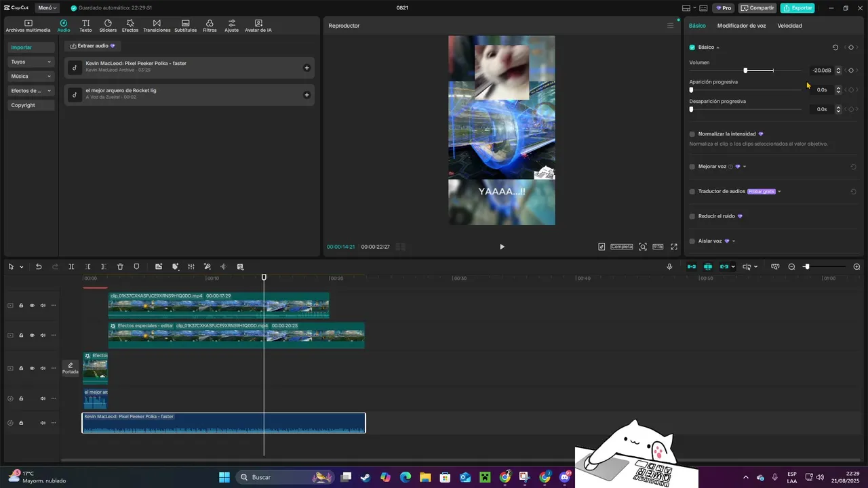Open the layout selector dropdown in title bar
Screen dimensions: 868x488
pyautogui.click(x=688, y=8)
